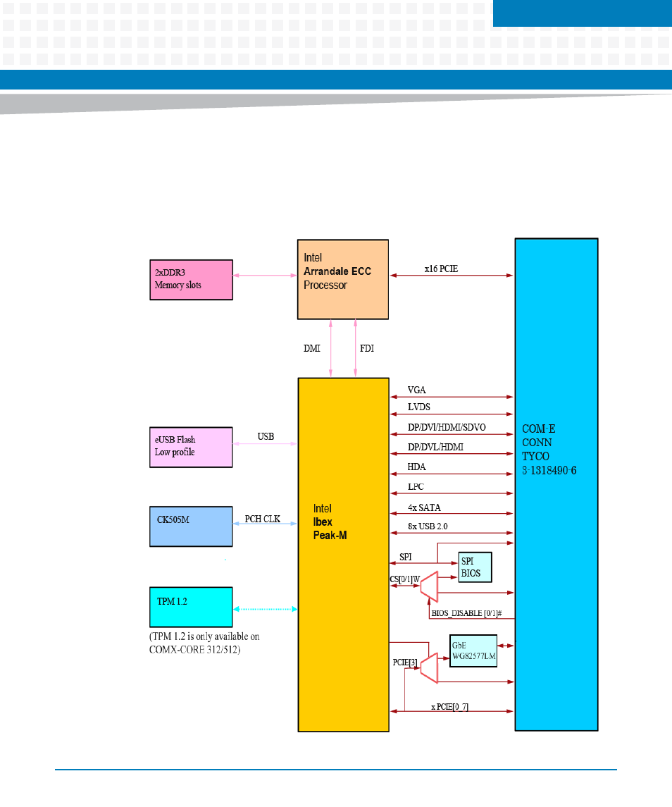The image size is (672, 807).
Task: Click the PCIE[3] label
Action: point(405,663)
